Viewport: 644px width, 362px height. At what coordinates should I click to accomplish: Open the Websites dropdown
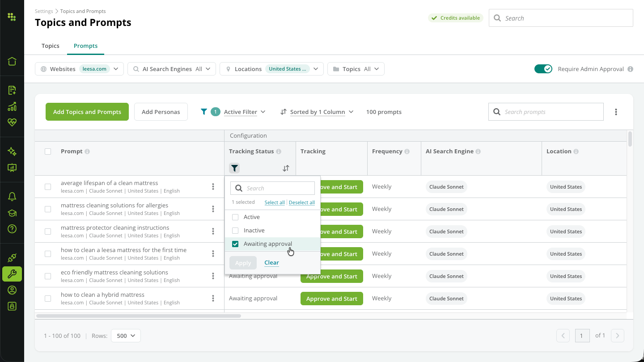pos(79,69)
